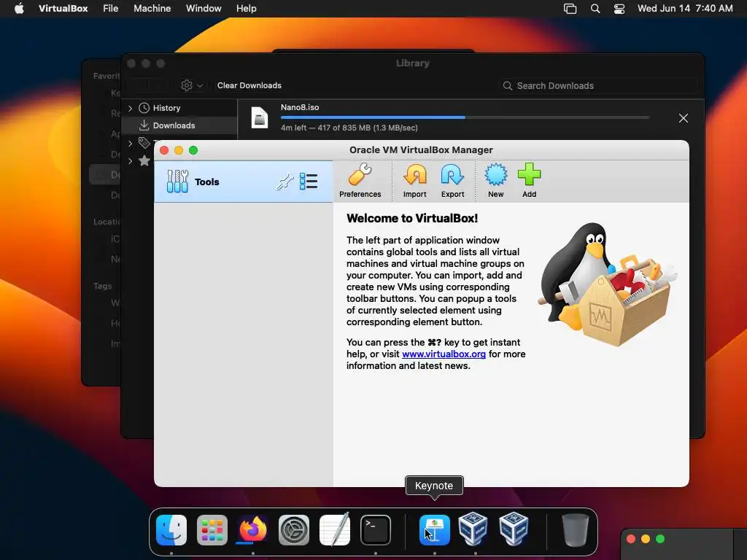Select Downloads in the Library sidebar
Image resolution: width=747 pixels, height=560 pixels.
pos(180,125)
